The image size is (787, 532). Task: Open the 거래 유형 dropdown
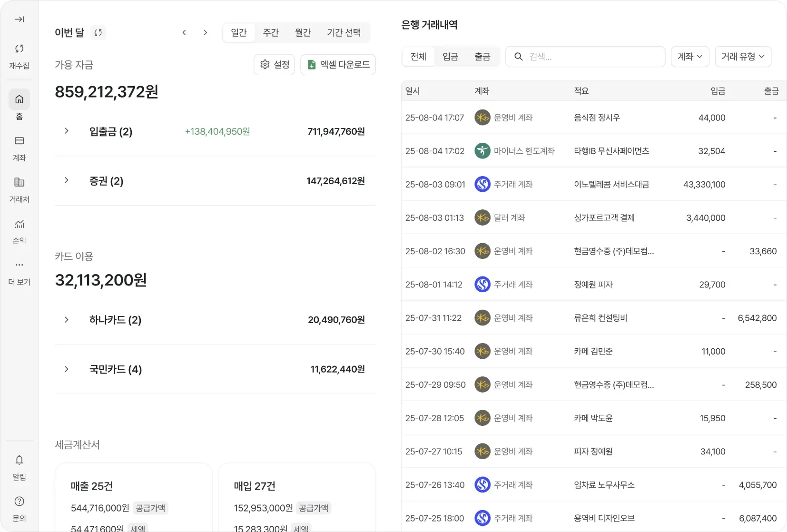tap(742, 57)
